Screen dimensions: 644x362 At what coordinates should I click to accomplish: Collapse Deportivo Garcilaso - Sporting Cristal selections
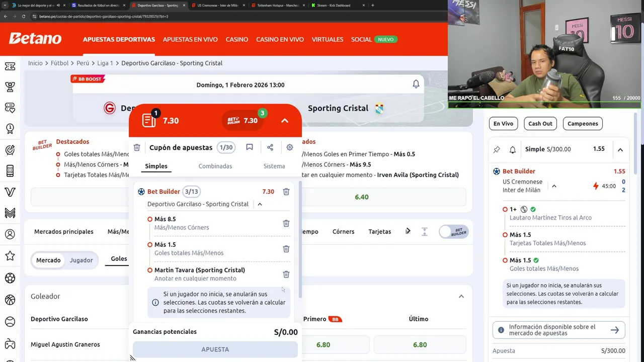click(260, 204)
